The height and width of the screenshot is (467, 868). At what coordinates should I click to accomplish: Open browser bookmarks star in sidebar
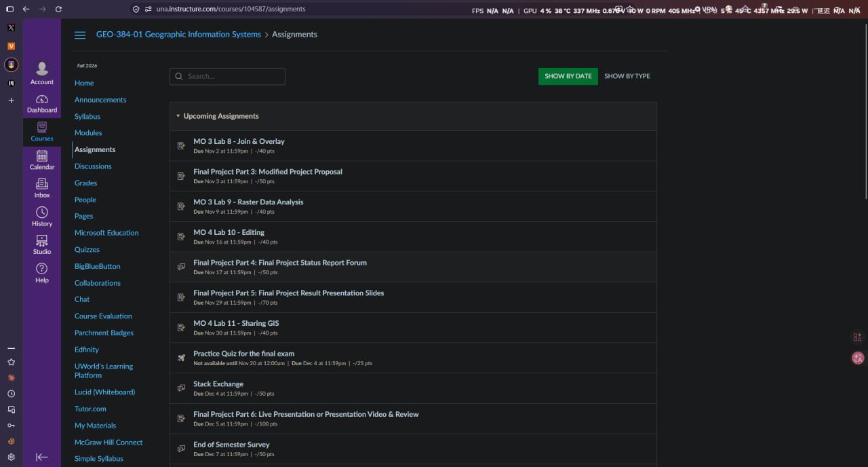pyautogui.click(x=11, y=362)
